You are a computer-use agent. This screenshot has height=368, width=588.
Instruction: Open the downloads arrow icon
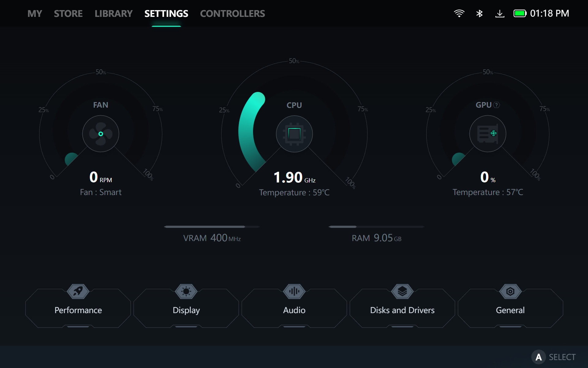pyautogui.click(x=499, y=13)
